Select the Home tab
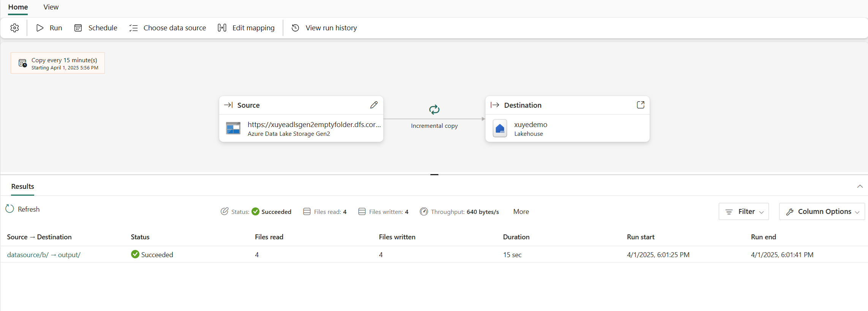This screenshot has width=868, height=311. click(x=18, y=7)
